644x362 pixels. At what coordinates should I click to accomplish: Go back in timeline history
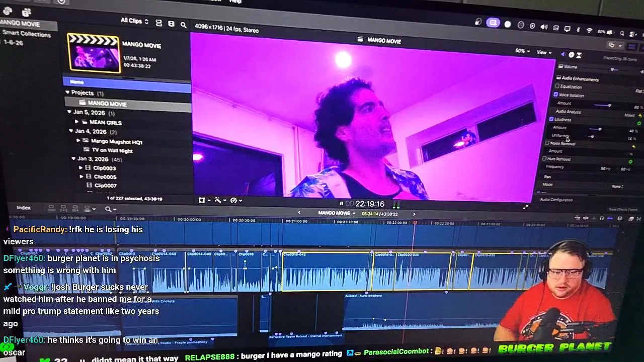pyautogui.click(x=299, y=213)
